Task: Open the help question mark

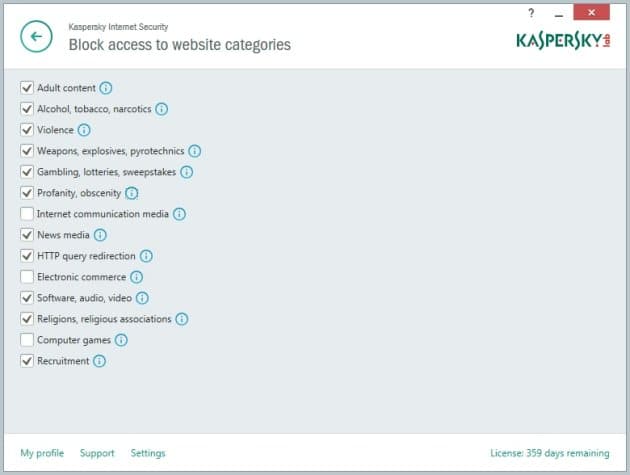Action: 531,13
